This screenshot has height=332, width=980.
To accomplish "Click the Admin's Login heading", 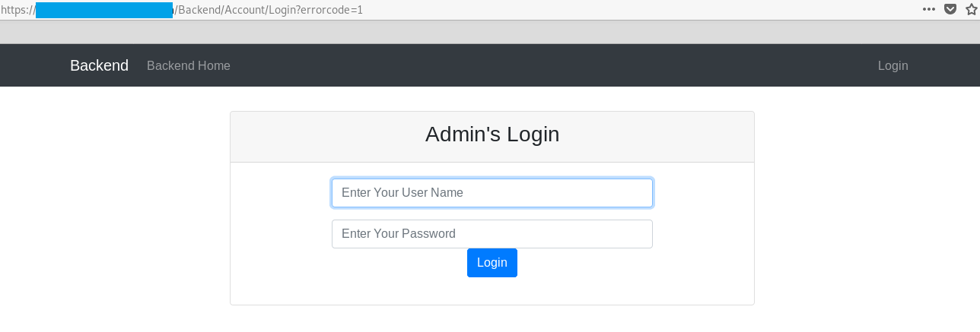I will pyautogui.click(x=492, y=134).
